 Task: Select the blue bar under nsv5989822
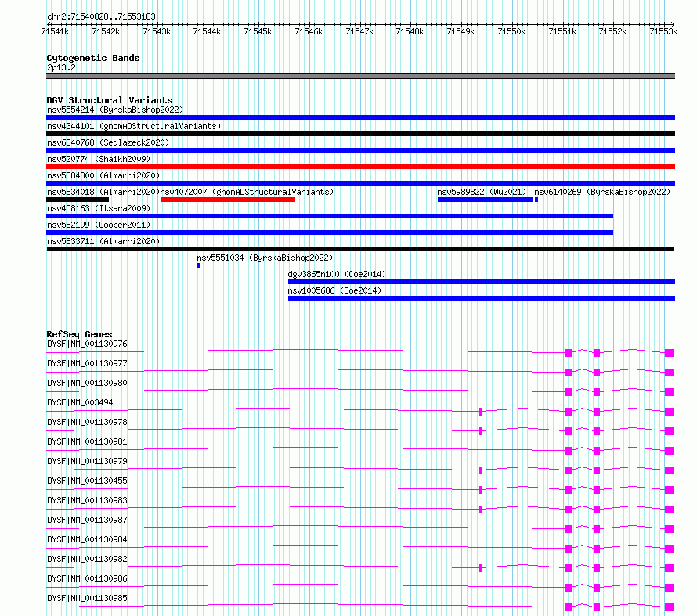pyautogui.click(x=485, y=200)
